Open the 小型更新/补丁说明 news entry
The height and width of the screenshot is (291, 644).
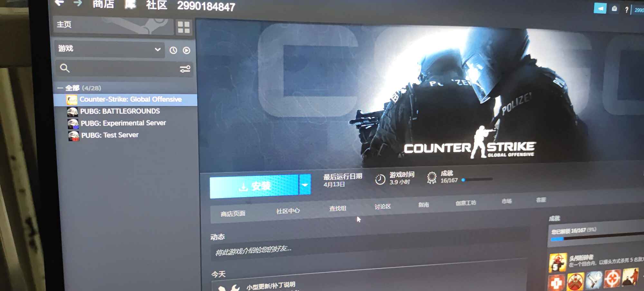pyautogui.click(x=271, y=286)
